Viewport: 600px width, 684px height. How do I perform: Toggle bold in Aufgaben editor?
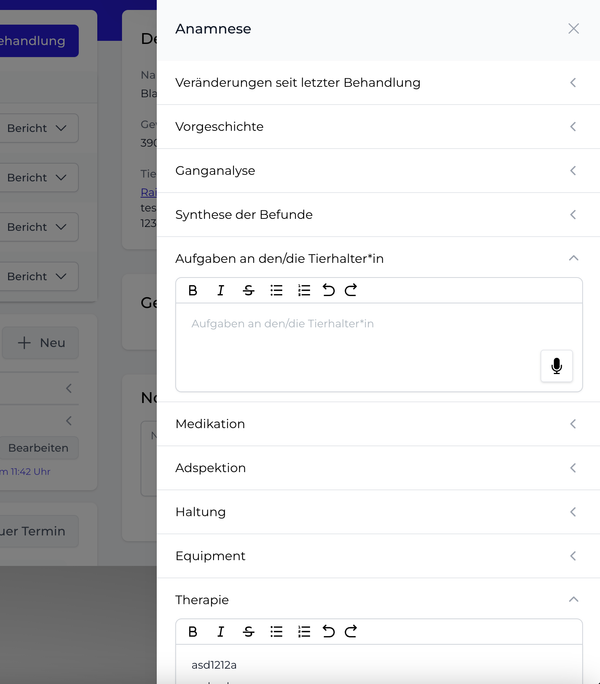[192, 290]
